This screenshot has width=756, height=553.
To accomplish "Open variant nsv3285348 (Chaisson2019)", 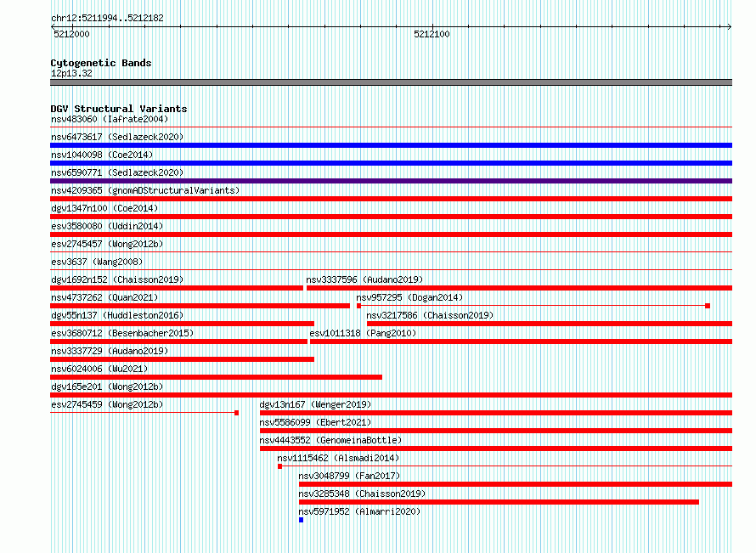I will click(x=362, y=494).
